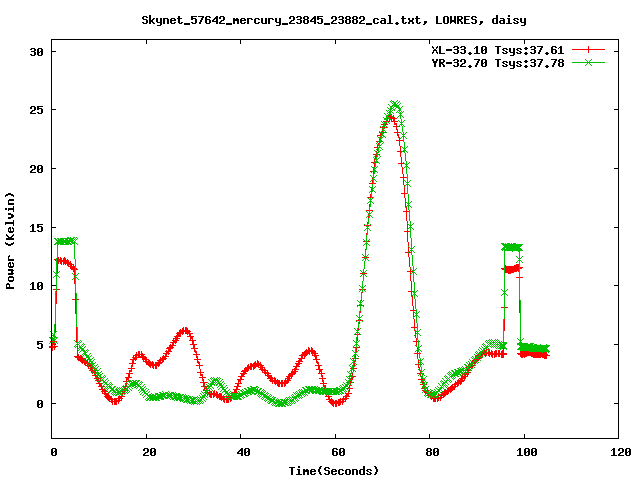Select the XL-33.10 Tsys:37.61 legend entry
Image resolution: width=640 pixels, height=480 pixels.
[x=498, y=50]
